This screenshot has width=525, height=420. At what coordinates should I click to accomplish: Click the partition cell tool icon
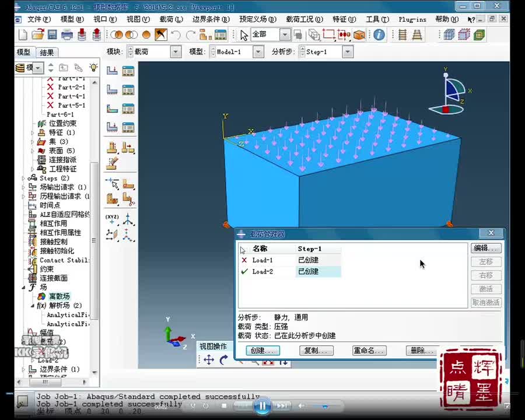112,198
